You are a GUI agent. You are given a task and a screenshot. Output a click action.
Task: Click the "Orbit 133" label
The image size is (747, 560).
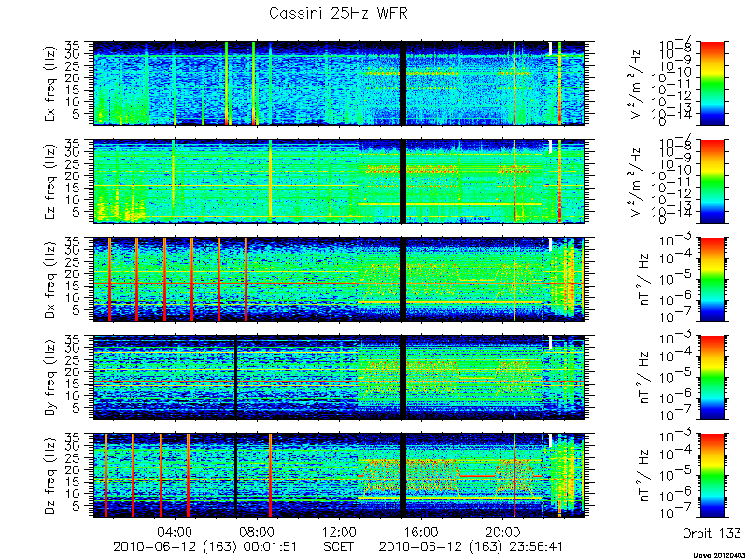coord(712,533)
